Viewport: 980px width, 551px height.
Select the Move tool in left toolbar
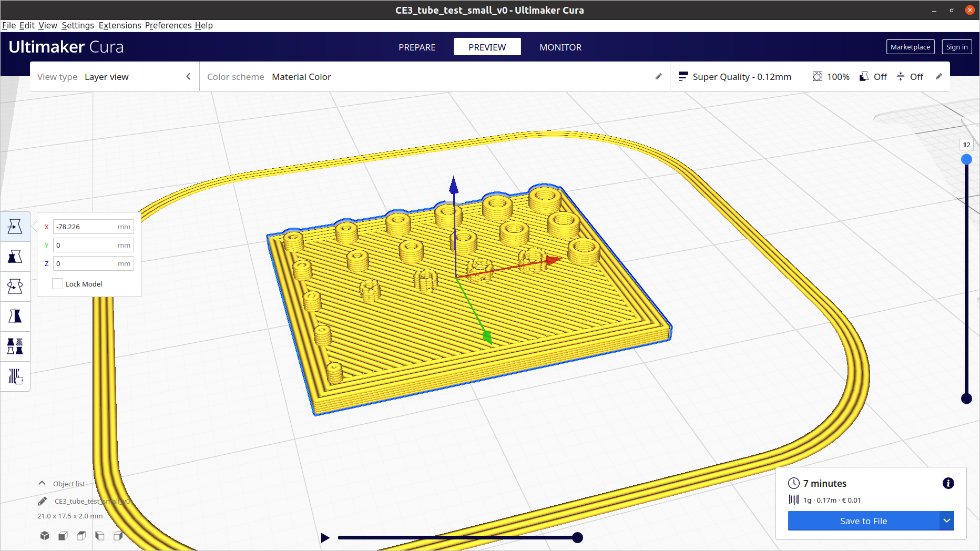(x=15, y=227)
